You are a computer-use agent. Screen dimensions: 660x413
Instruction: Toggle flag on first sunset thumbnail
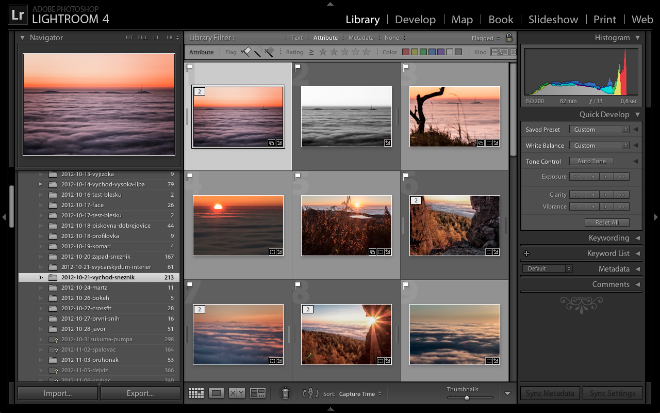[x=190, y=67]
